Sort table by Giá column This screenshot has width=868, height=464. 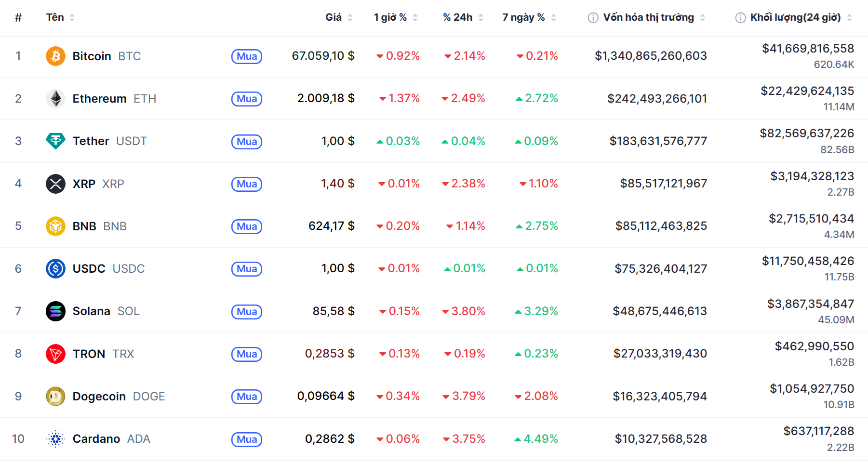(339, 17)
